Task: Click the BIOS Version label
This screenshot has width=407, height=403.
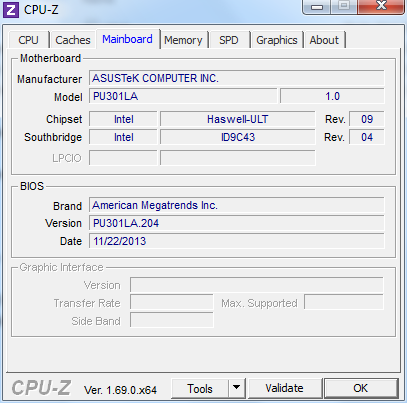Action: tap(63, 223)
